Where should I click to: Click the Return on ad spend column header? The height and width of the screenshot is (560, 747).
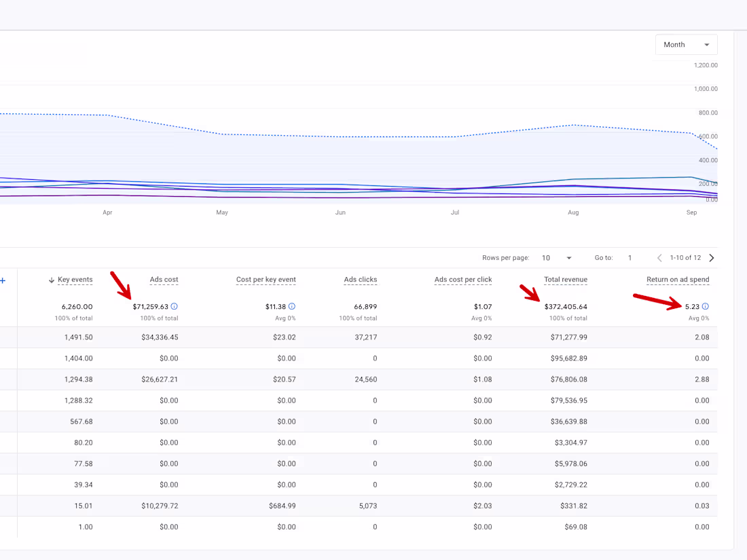point(677,279)
